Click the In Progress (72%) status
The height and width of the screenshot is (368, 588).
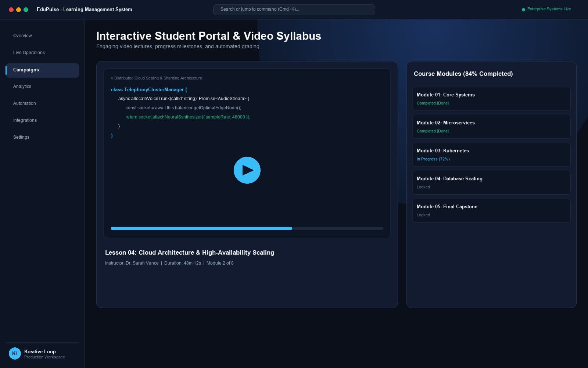433,159
